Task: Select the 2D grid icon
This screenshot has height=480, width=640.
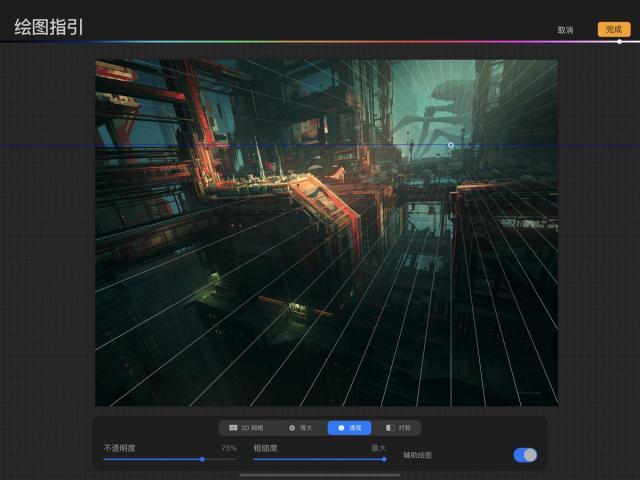Action: tap(233, 427)
